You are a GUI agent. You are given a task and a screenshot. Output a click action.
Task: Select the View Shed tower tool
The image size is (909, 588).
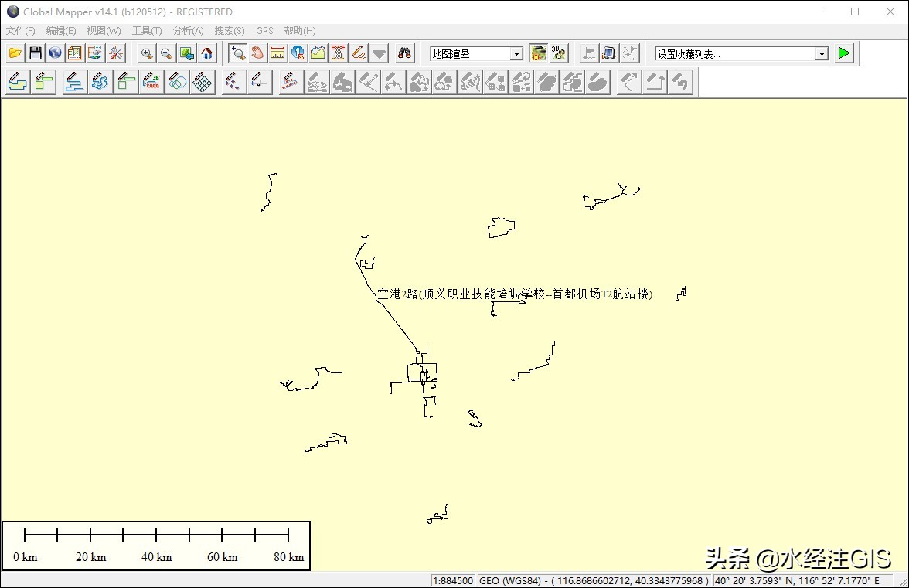click(338, 53)
